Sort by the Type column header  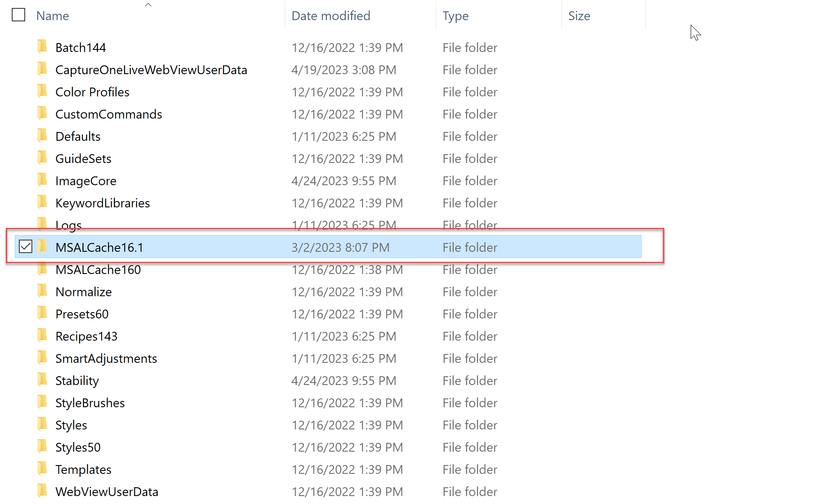[x=455, y=16]
